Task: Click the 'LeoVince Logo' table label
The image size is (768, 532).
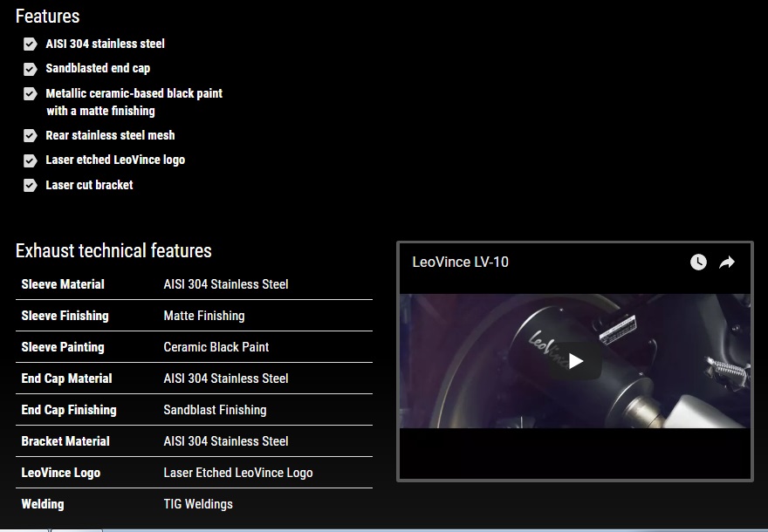Action: pos(61,473)
